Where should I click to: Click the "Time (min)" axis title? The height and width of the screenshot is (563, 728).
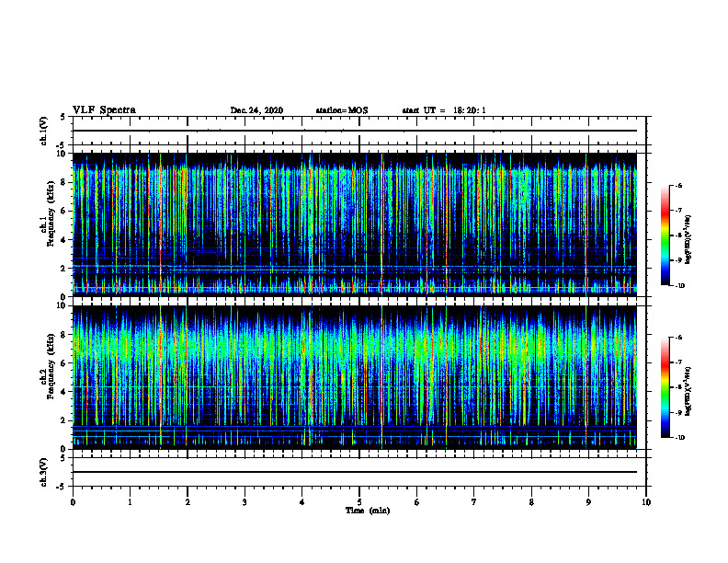[368, 511]
